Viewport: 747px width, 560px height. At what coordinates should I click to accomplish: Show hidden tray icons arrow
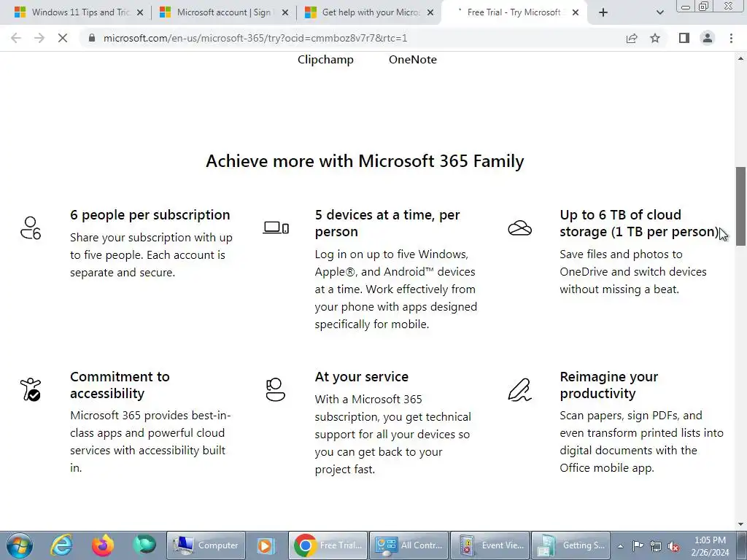(x=620, y=545)
